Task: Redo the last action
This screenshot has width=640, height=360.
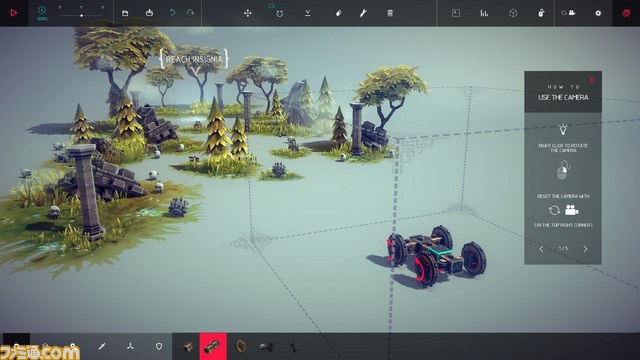Action: pyautogui.click(x=190, y=13)
